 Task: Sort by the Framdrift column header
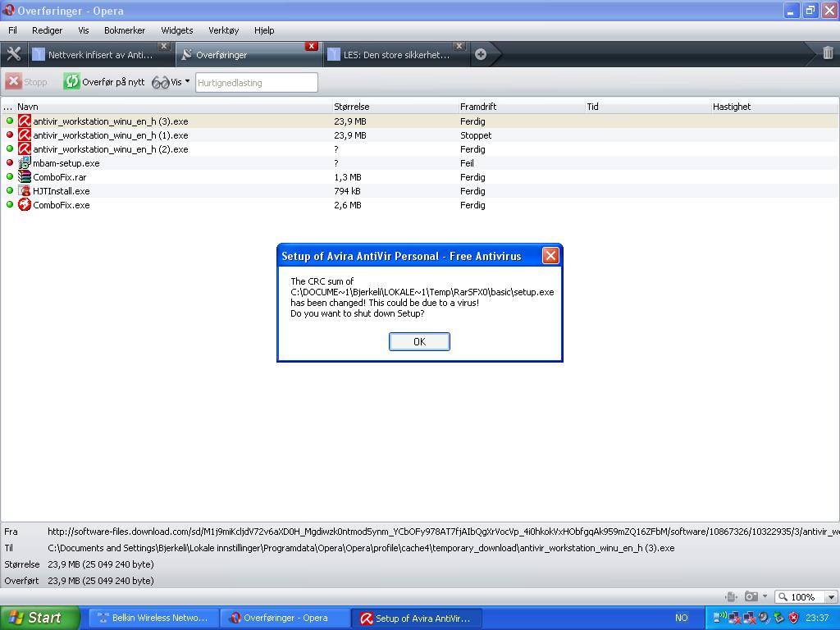pos(522,107)
